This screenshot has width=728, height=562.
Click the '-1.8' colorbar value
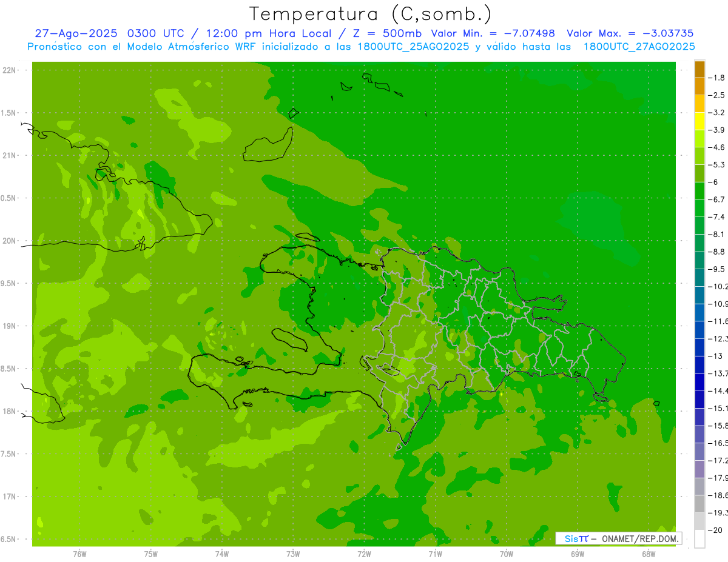(x=717, y=78)
